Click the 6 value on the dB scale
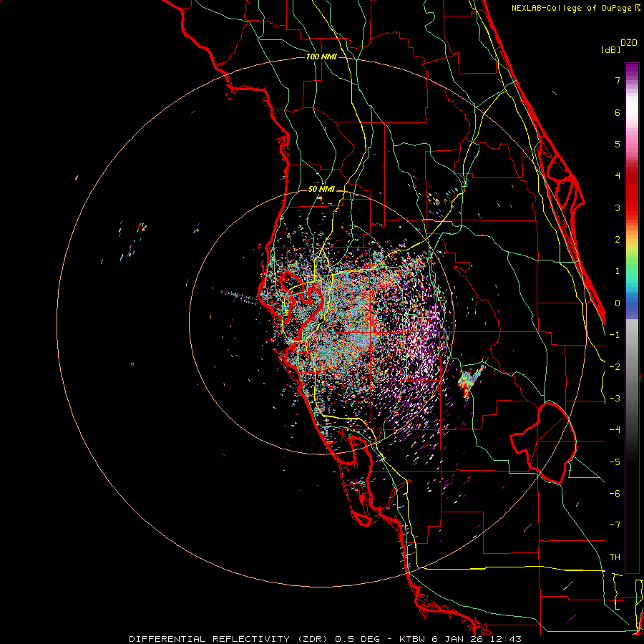The width and height of the screenshot is (644, 644). [x=618, y=112]
